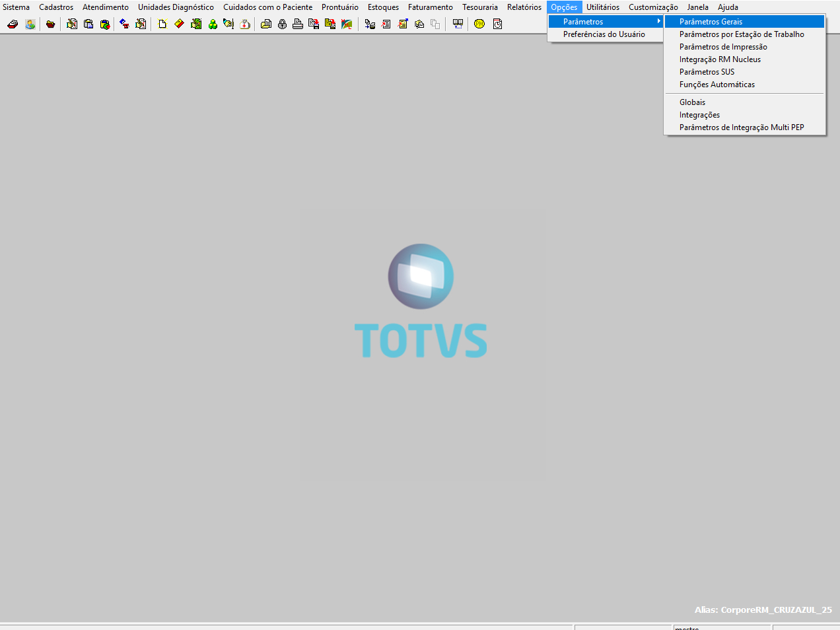Open the Sistema menu

click(17, 7)
